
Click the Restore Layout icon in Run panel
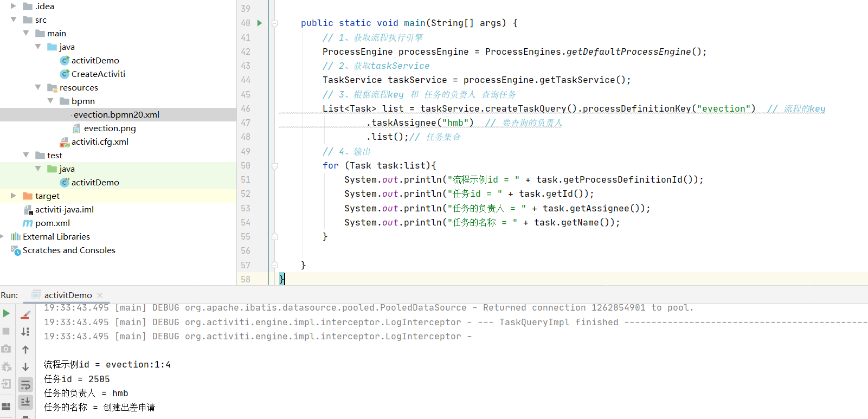(7, 406)
